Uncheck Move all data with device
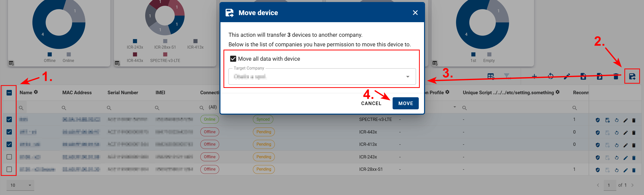The width and height of the screenshot is (644, 195). pos(233,58)
